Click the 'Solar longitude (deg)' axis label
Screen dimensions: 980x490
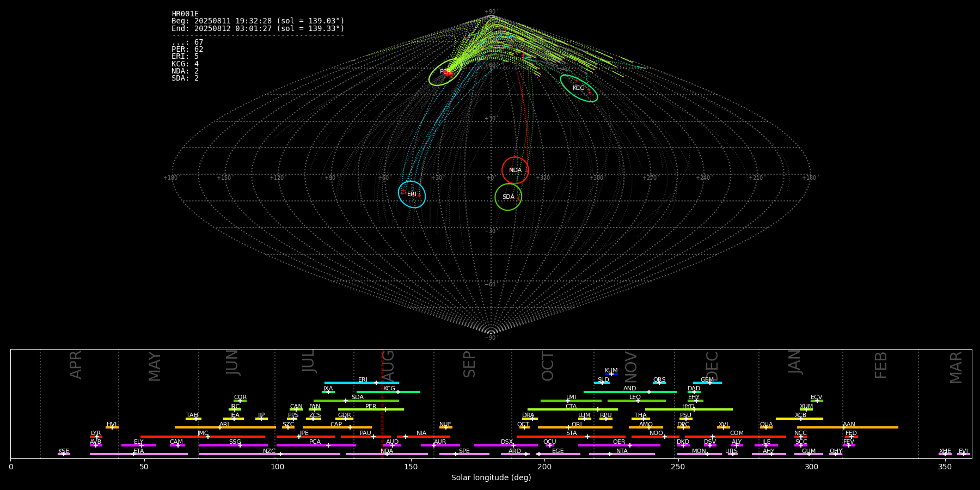pos(491,478)
